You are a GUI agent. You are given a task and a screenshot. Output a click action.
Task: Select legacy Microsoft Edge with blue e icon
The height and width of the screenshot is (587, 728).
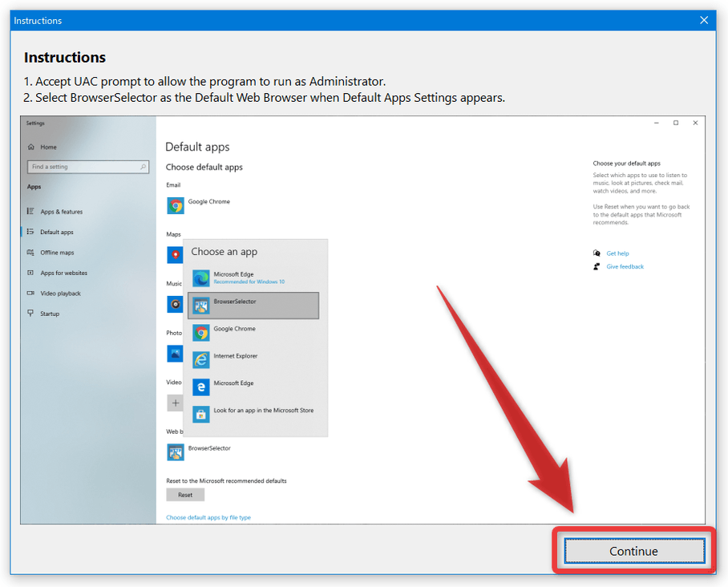(253, 387)
